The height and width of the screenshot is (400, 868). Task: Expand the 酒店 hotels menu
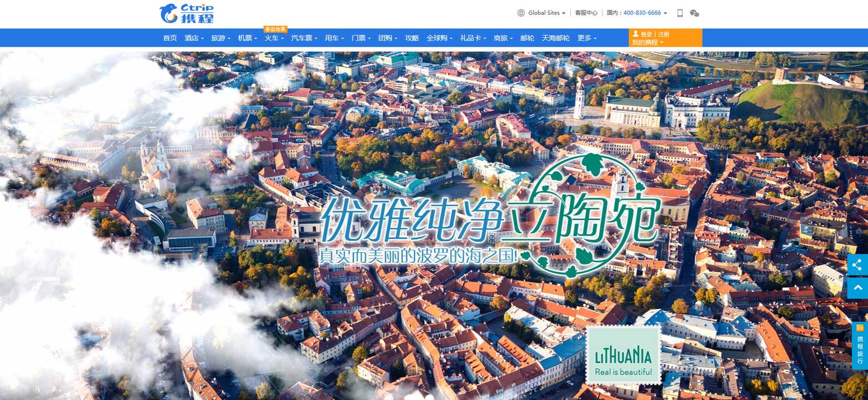click(194, 38)
